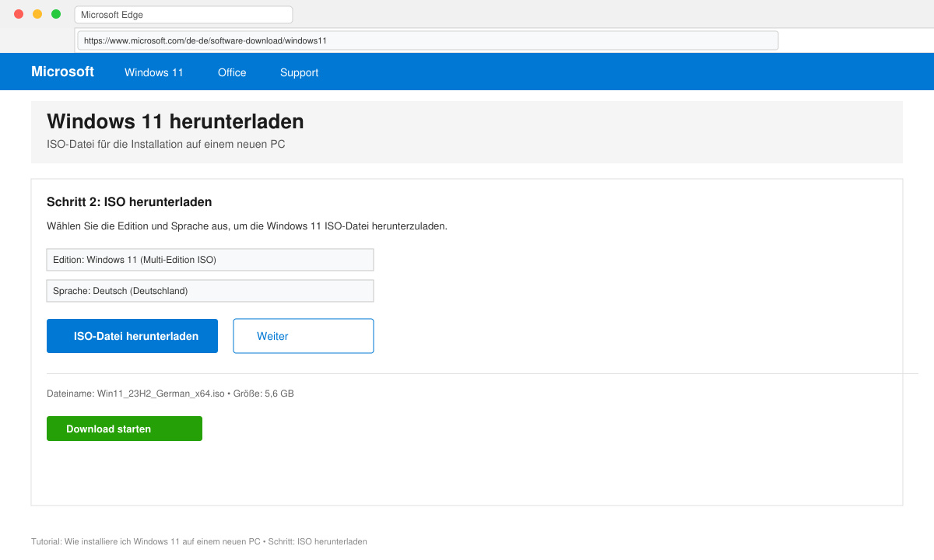The width and height of the screenshot is (934, 560).
Task: Click the ISO-Datei für die Installation subtitle
Action: click(x=166, y=144)
